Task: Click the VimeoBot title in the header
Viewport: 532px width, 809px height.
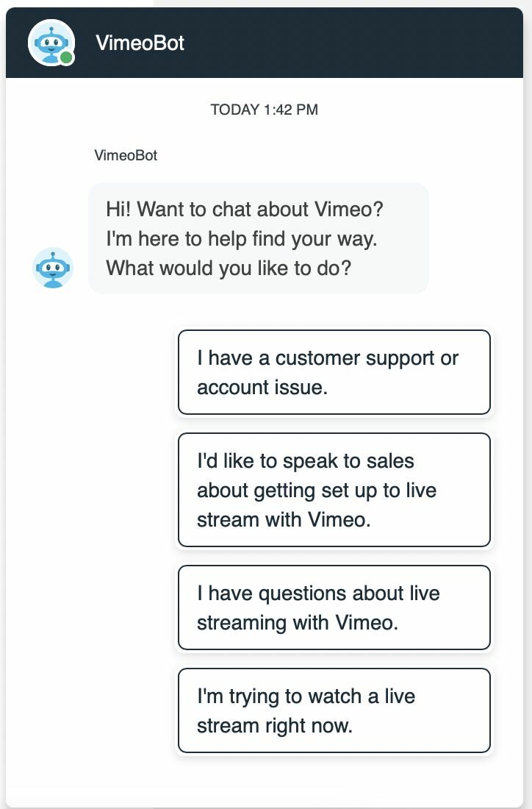Action: (140, 43)
